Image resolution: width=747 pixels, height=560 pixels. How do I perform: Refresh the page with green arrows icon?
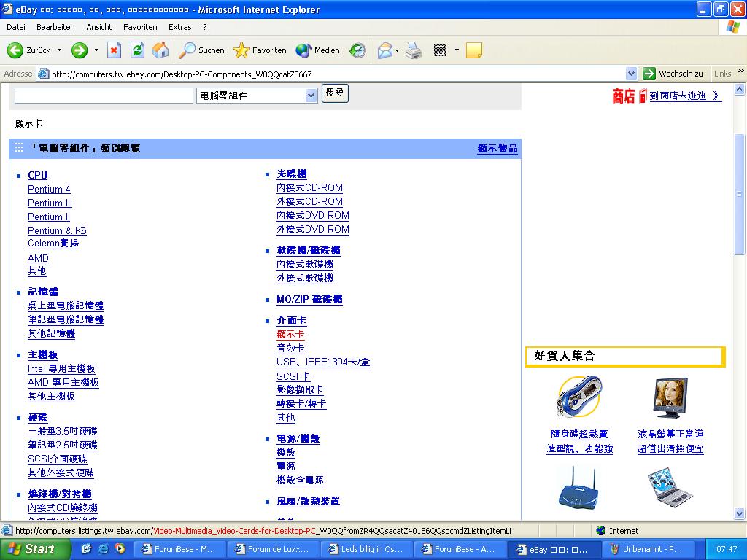point(137,50)
